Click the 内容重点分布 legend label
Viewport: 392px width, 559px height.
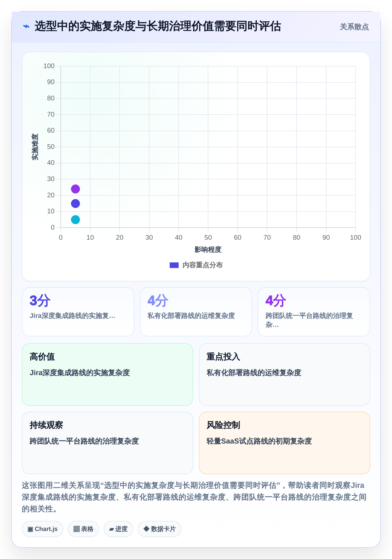[x=202, y=265]
